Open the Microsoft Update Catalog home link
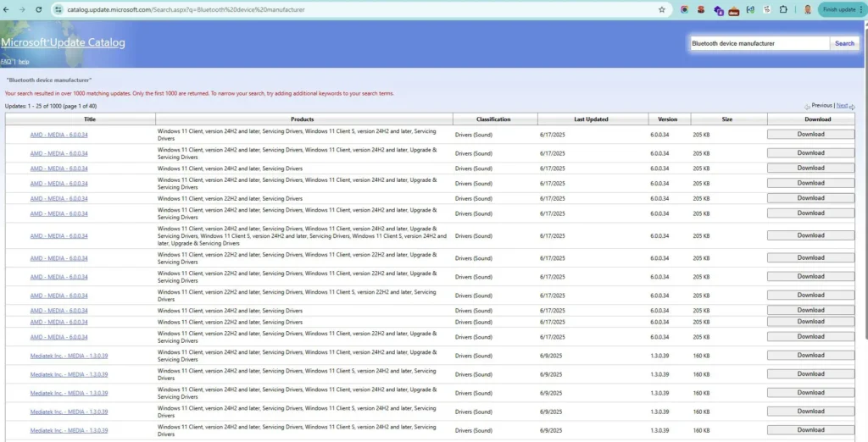The width and height of the screenshot is (868, 442). point(63,42)
